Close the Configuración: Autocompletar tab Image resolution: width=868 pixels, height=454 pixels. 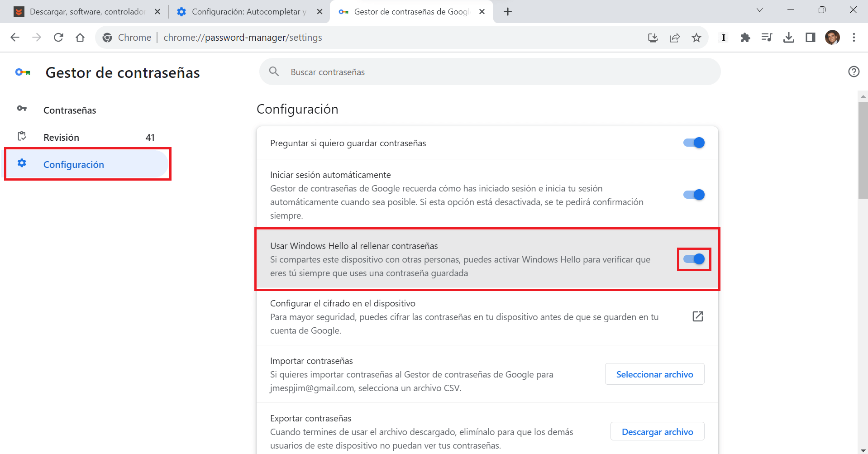coord(320,12)
